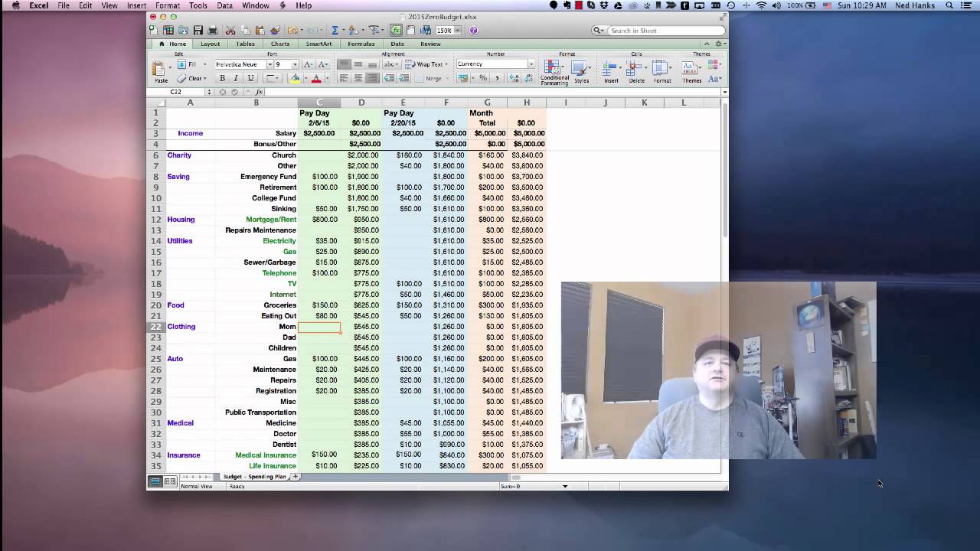Toggle center text horizontally
Viewport: 980px width, 551px height.
(x=358, y=78)
